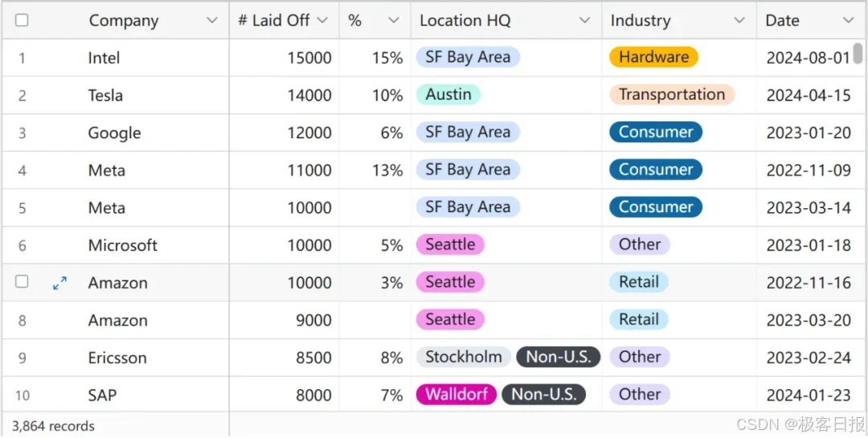The image size is (868, 438).
Task: Expand the Amazon record in the highlighted row
Action: [x=59, y=283]
